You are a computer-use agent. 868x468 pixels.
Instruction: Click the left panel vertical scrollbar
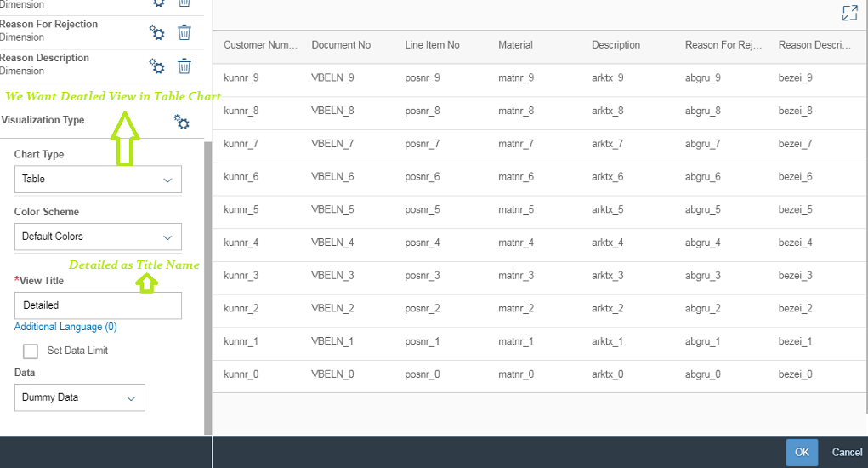tap(207, 288)
